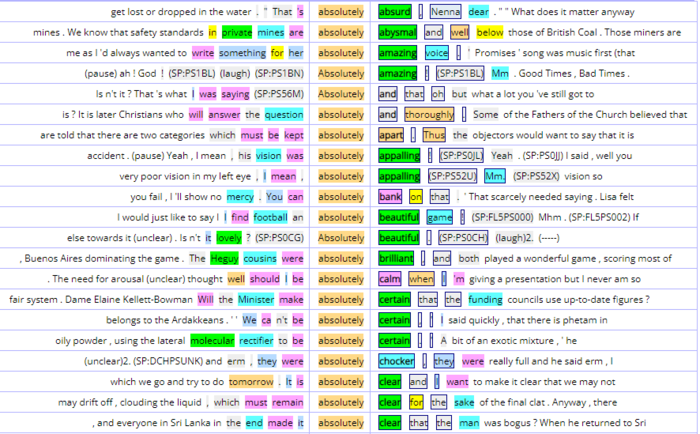Click the boxed code "(SP:PS0CH)"
Viewport: 700px width, 434px height.
463,238
